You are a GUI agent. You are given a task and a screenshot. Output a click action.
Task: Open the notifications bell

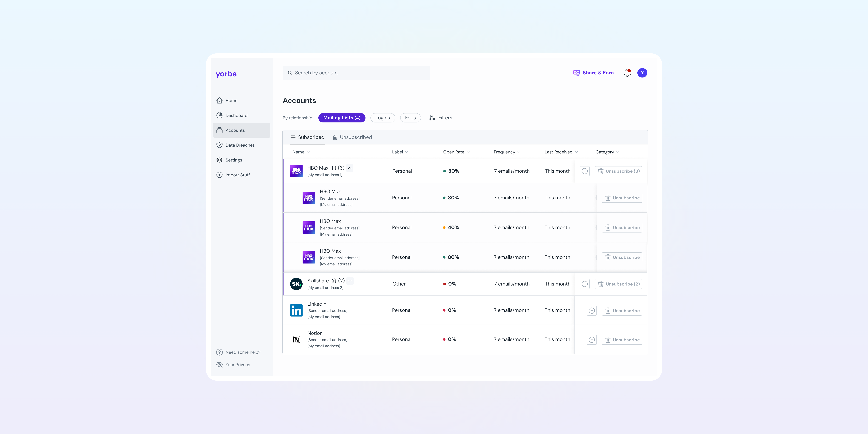(x=627, y=73)
